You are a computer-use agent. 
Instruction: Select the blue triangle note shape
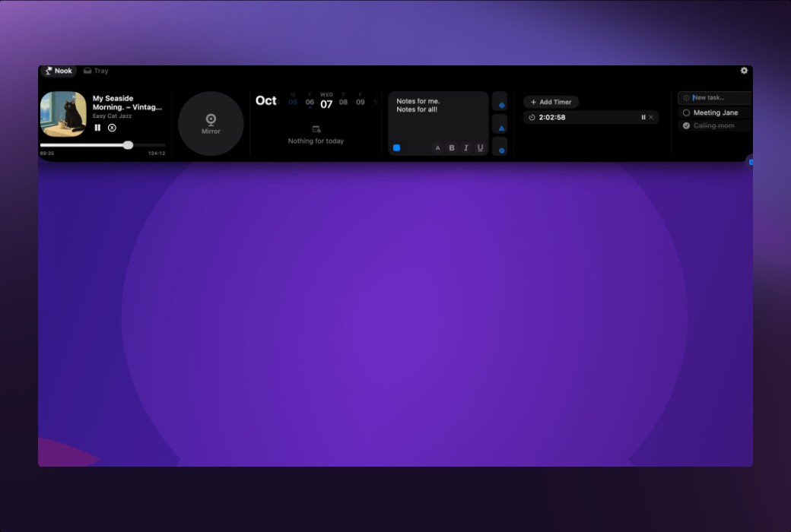[501, 128]
